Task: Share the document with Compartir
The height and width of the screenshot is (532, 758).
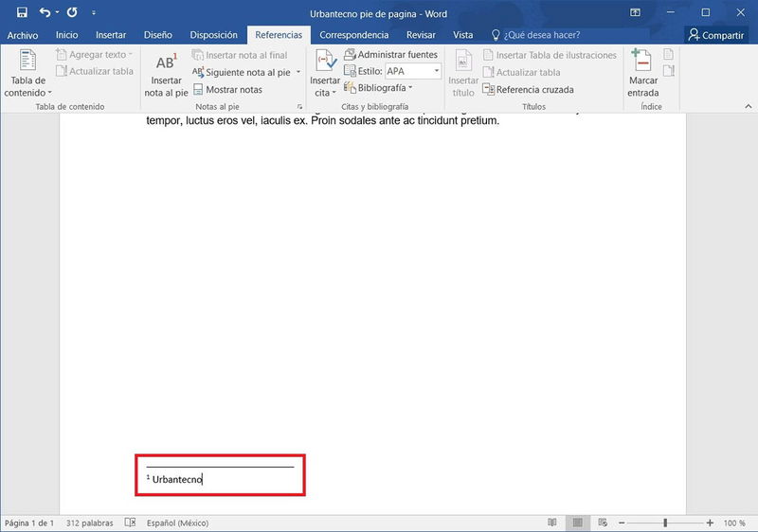Action: [x=716, y=35]
